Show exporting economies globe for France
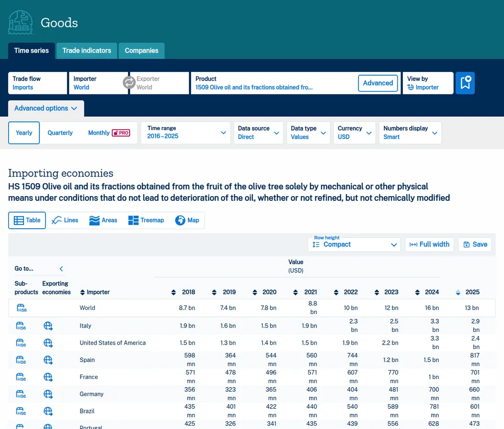The width and height of the screenshot is (504, 429). (x=48, y=377)
